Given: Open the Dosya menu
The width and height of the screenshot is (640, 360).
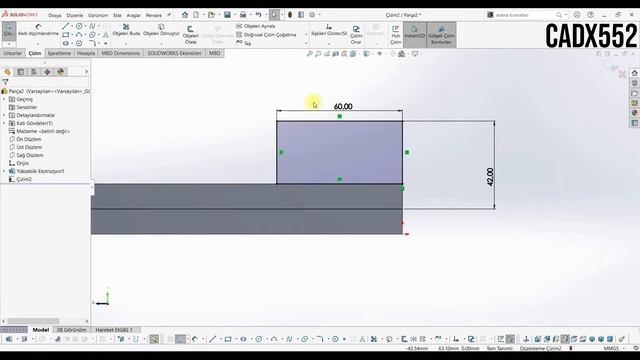Looking at the screenshot, I should [55, 15].
